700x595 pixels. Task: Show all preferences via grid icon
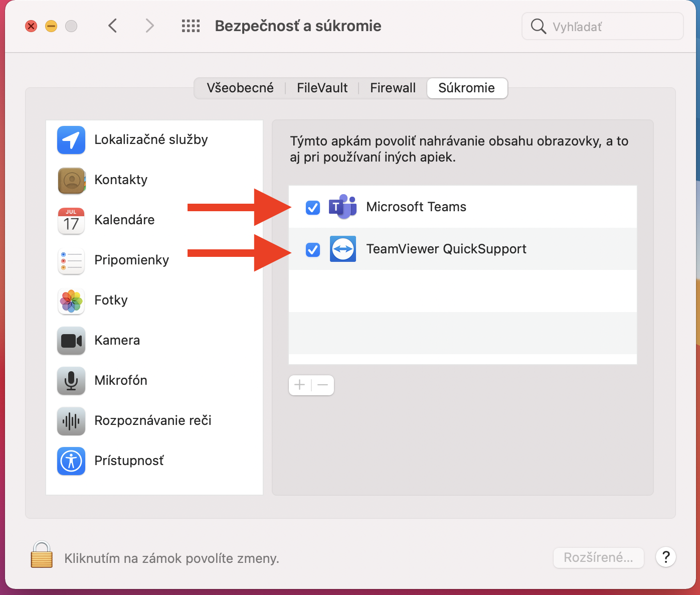[x=191, y=26]
